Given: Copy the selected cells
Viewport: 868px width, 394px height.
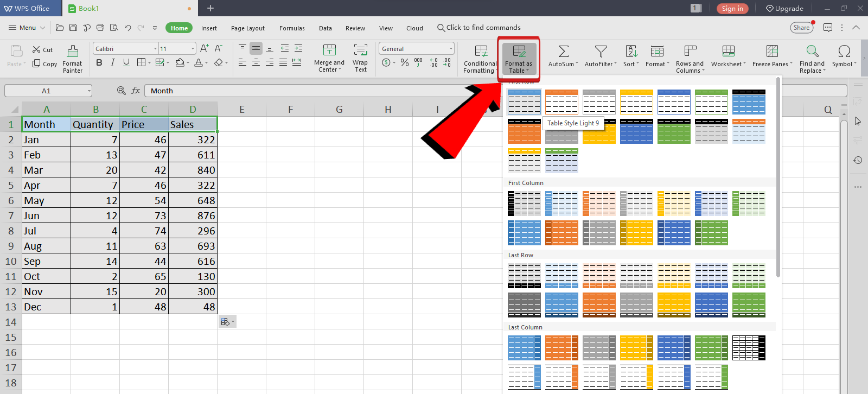Looking at the screenshot, I should (44, 63).
